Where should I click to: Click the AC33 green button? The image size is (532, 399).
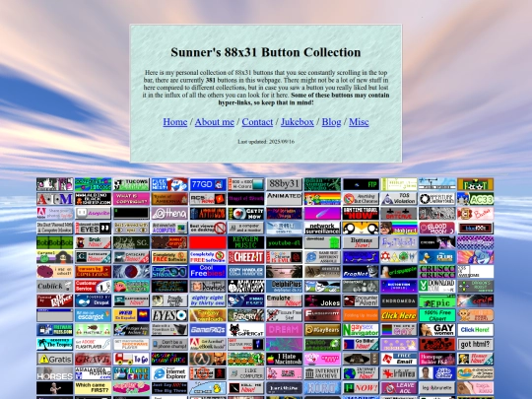tap(475, 199)
